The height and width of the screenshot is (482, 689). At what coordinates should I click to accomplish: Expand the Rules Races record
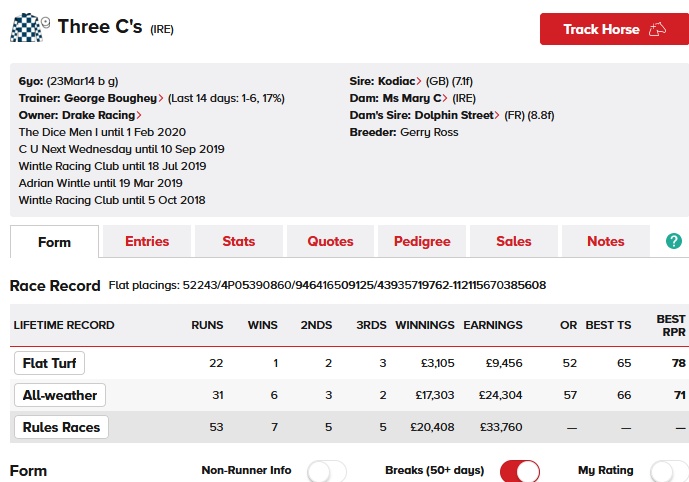click(x=61, y=428)
